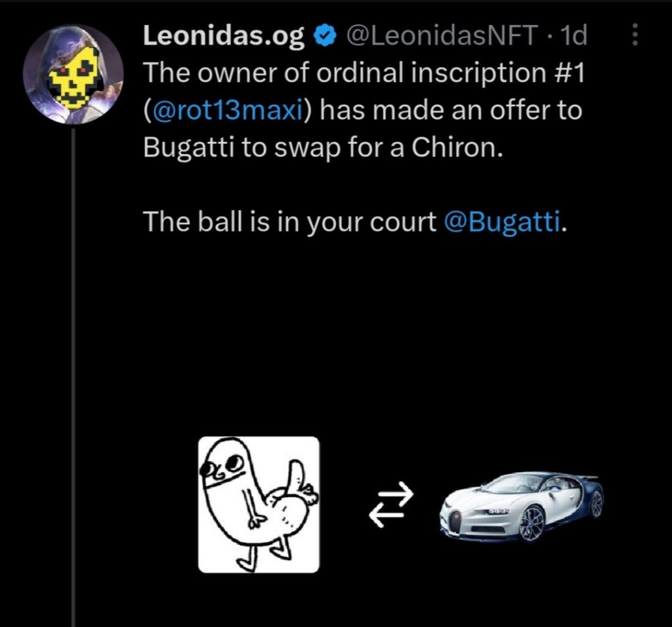Viewport: 672px width, 627px height.
Task: Open the Leonidas.og display name
Action: (223, 37)
